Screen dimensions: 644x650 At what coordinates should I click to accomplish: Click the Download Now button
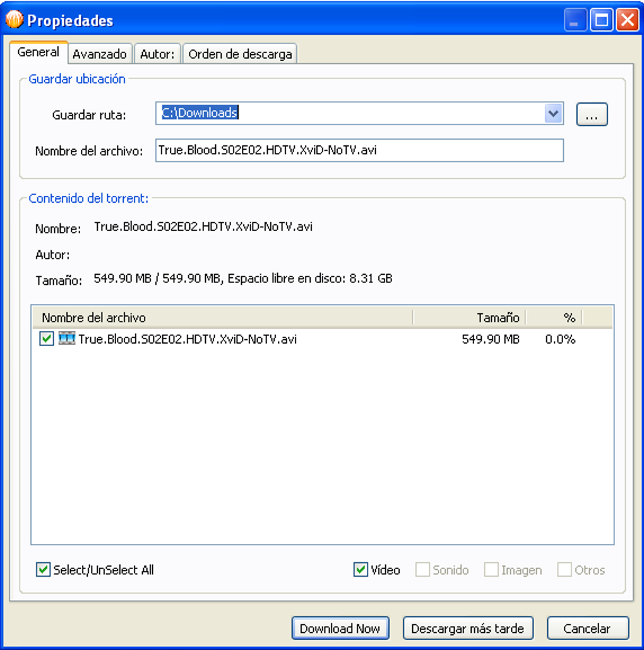coord(340,629)
